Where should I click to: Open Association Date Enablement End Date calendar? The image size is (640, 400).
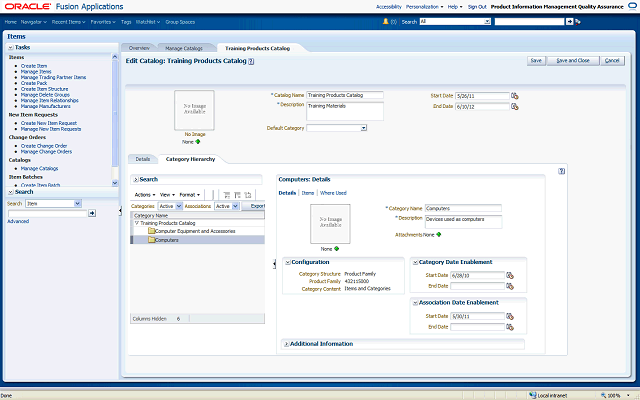point(509,326)
